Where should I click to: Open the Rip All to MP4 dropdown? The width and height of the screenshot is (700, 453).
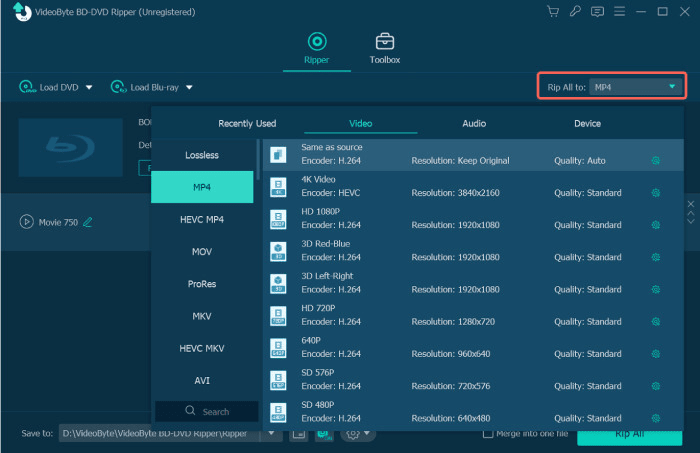635,87
